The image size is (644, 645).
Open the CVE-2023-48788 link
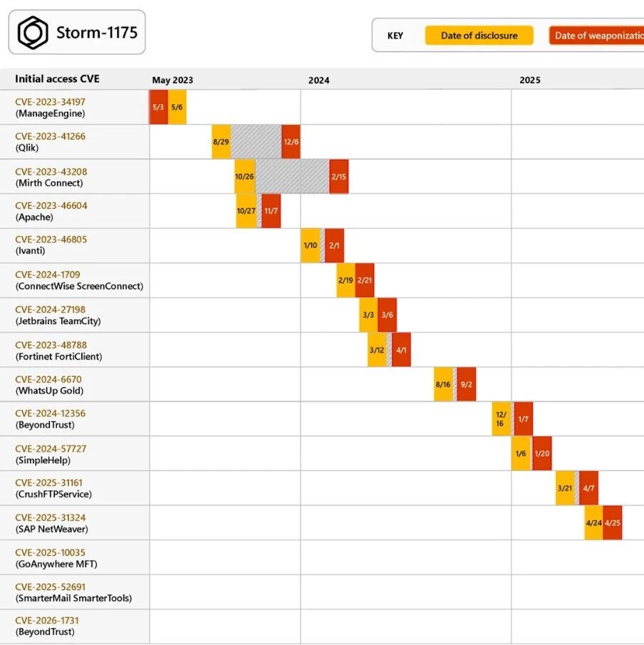point(51,345)
